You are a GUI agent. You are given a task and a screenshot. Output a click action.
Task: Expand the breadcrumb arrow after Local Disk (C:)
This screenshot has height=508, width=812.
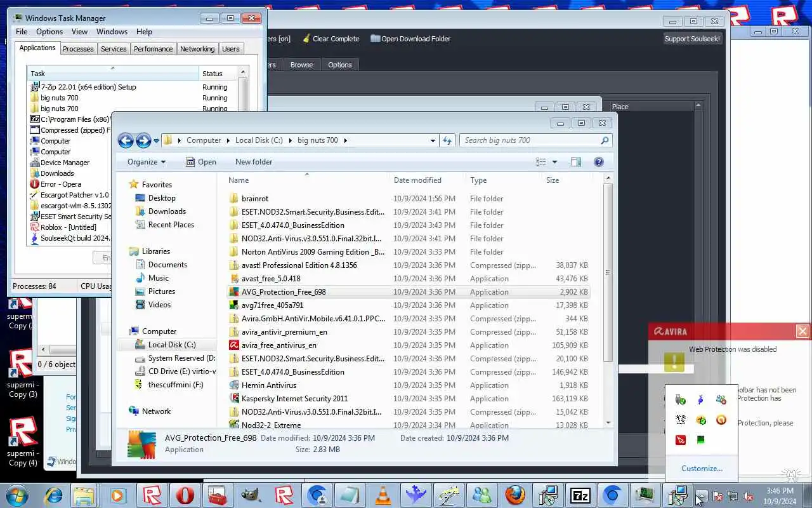coord(291,140)
